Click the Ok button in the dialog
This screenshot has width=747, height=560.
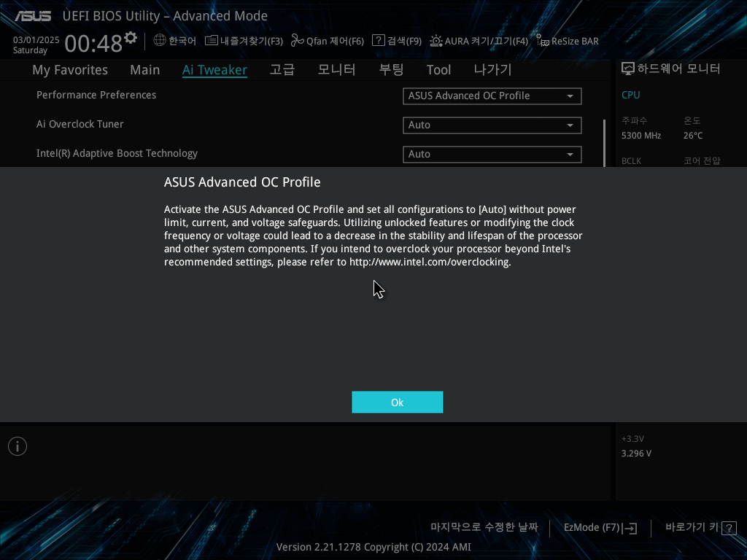(398, 402)
